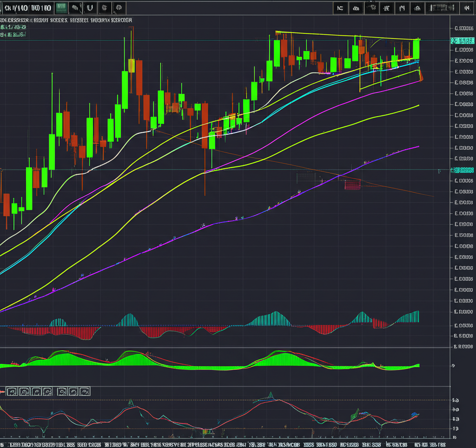Toggle the last small icon in oscillator panel header
476x448 pixels.
point(84,392)
